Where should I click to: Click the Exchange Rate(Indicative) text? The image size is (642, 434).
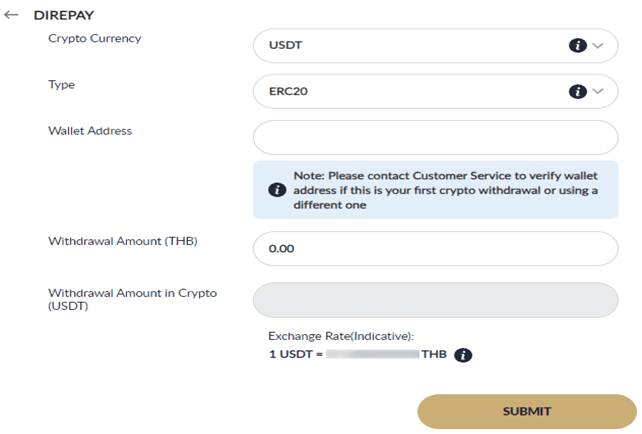click(x=340, y=337)
